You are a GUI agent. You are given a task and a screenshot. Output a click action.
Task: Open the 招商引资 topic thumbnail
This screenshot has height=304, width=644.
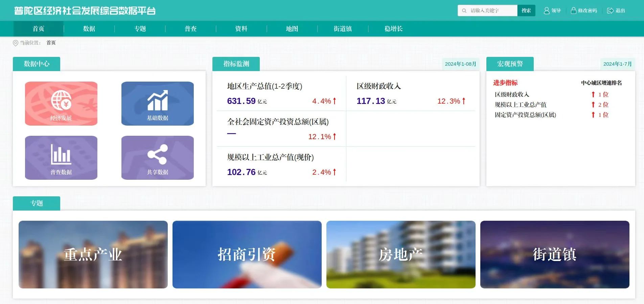(247, 255)
